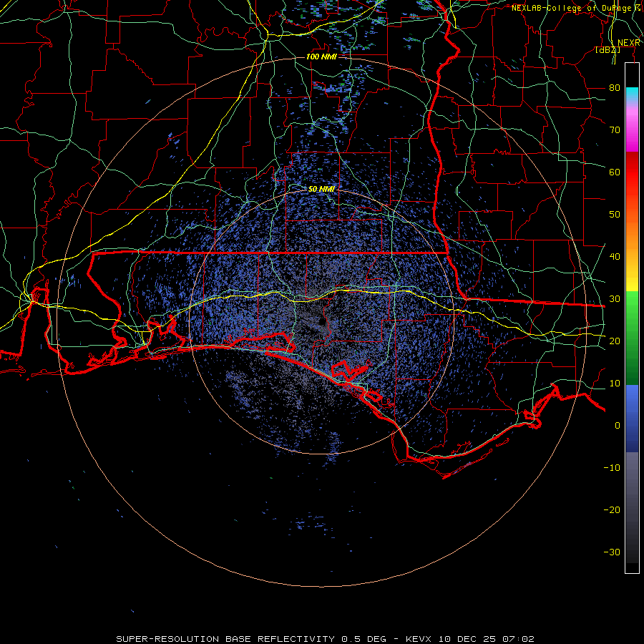Click the 50 NMI range ring label
644x644 pixels.
pyautogui.click(x=321, y=189)
